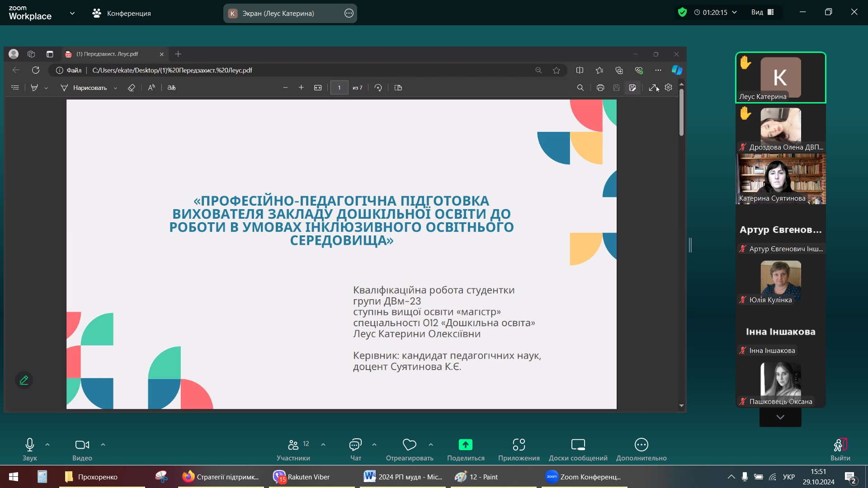868x488 pixels.
Task: Select the shared PDF highlighter tool
Action: (x=34, y=88)
